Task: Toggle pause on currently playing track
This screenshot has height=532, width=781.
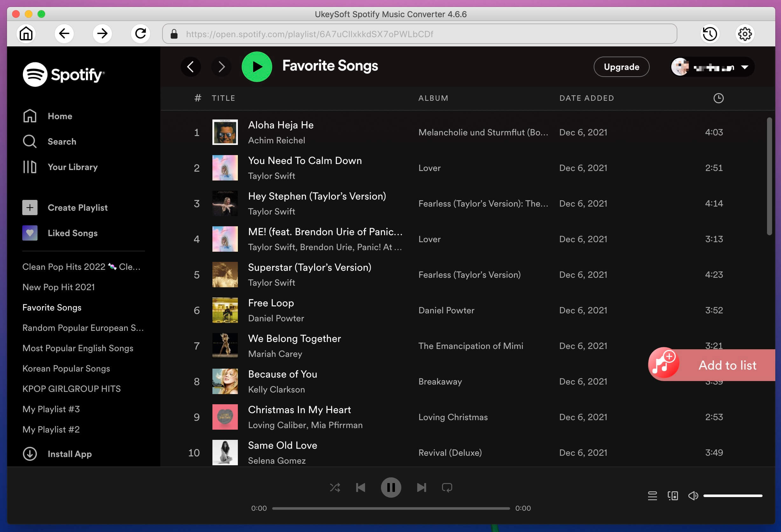Action: tap(391, 487)
